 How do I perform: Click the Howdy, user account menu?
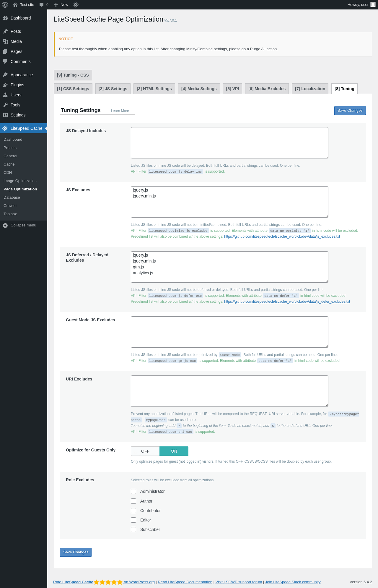(x=361, y=5)
